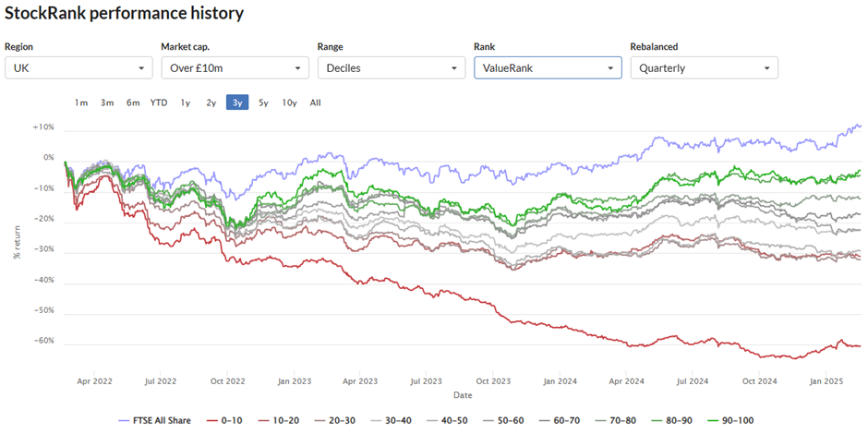868x434 pixels.
Task: Click the StockRank performance history heading
Action: tap(124, 13)
